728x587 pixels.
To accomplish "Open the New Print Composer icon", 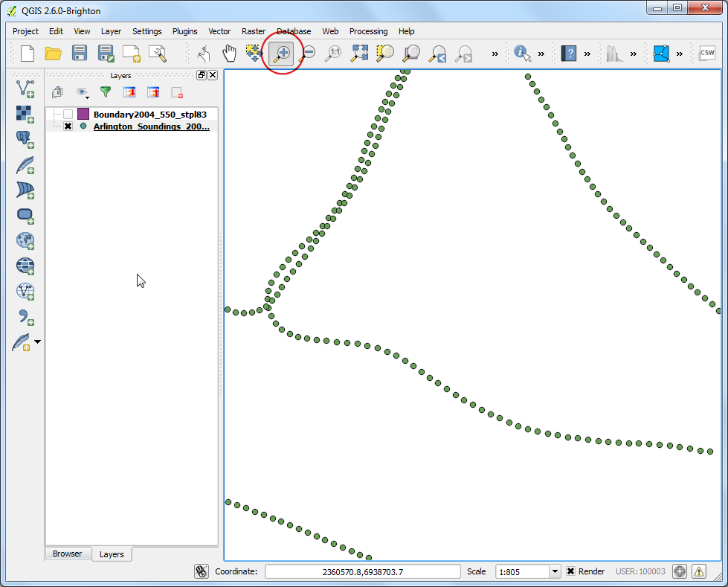I will pyautogui.click(x=132, y=54).
